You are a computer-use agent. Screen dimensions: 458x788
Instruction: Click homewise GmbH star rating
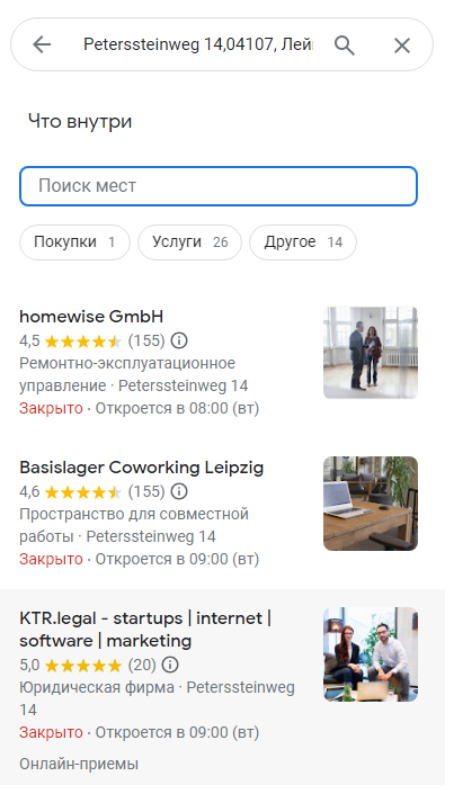83,341
